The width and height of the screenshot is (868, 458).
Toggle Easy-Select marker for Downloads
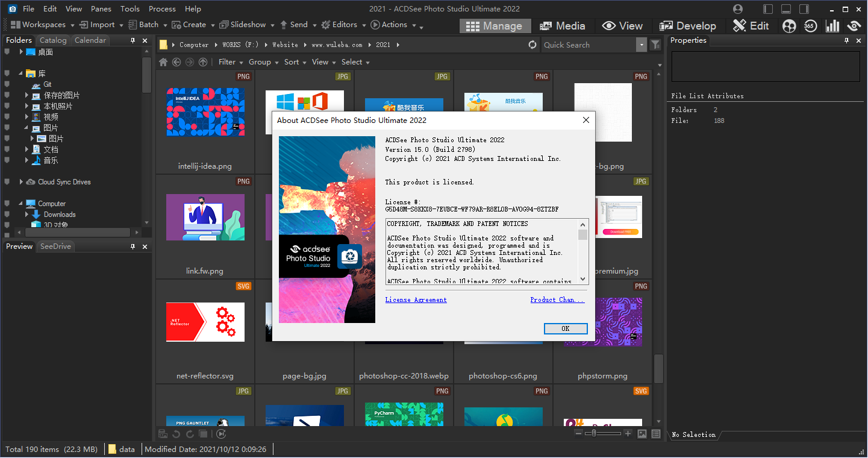(x=7, y=215)
